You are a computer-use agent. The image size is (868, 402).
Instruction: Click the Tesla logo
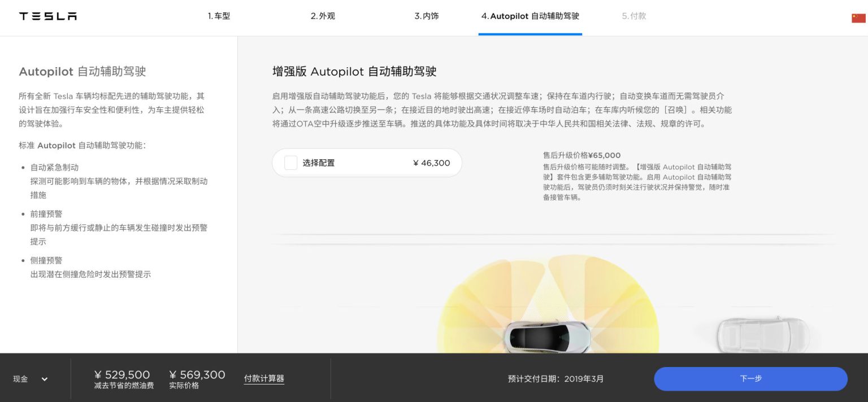pos(48,16)
